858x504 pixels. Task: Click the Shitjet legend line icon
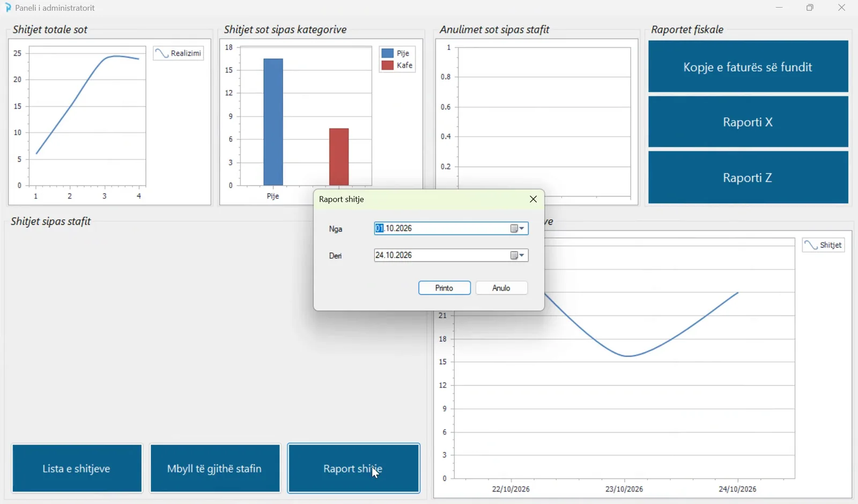pos(811,245)
